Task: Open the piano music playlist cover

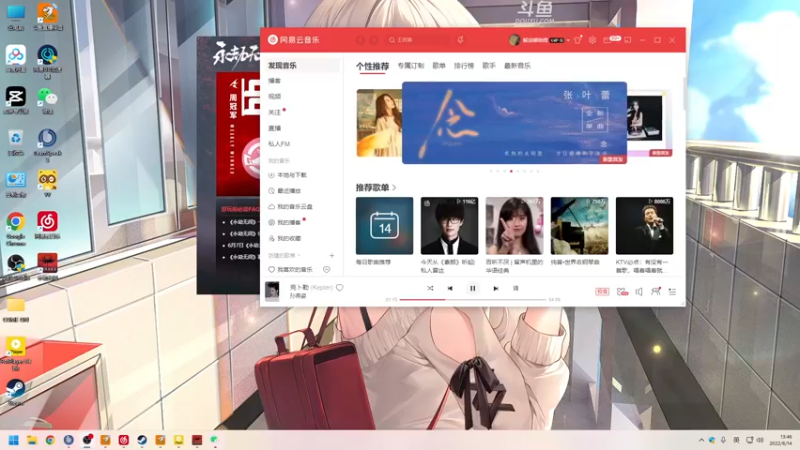Action: coord(580,226)
